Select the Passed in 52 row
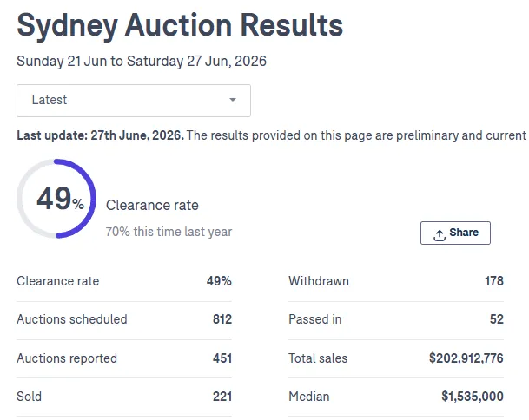 point(396,319)
